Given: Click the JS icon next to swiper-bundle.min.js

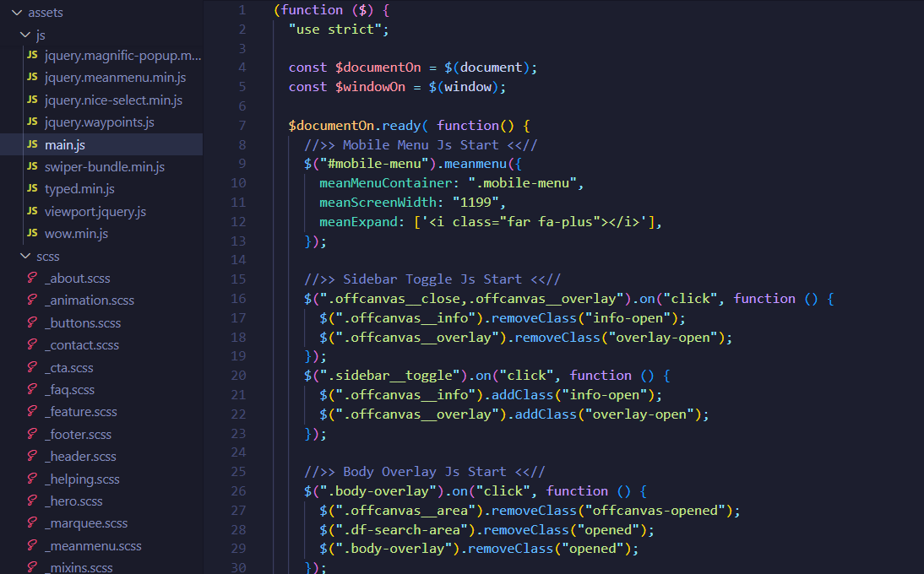Looking at the screenshot, I should (x=32, y=166).
